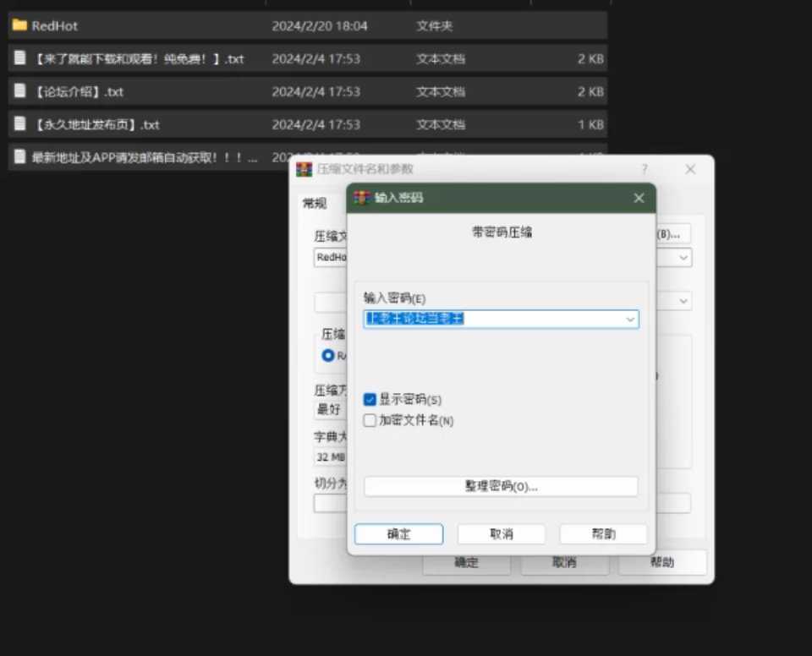This screenshot has width=812, height=656.
Task: Select the 【论坛介绍】.txt file icon
Action: click(x=19, y=91)
